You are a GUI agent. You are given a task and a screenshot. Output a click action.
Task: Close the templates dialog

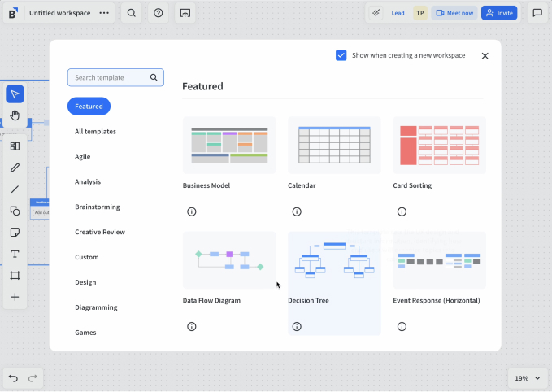coord(485,56)
